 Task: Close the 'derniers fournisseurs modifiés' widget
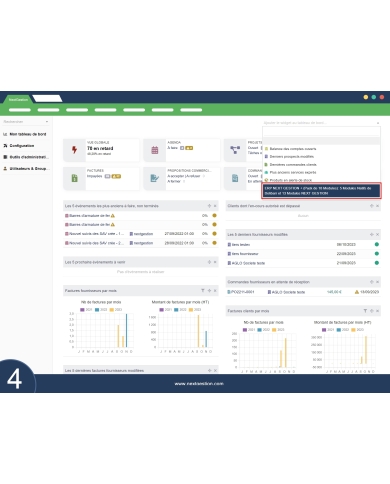(377, 235)
